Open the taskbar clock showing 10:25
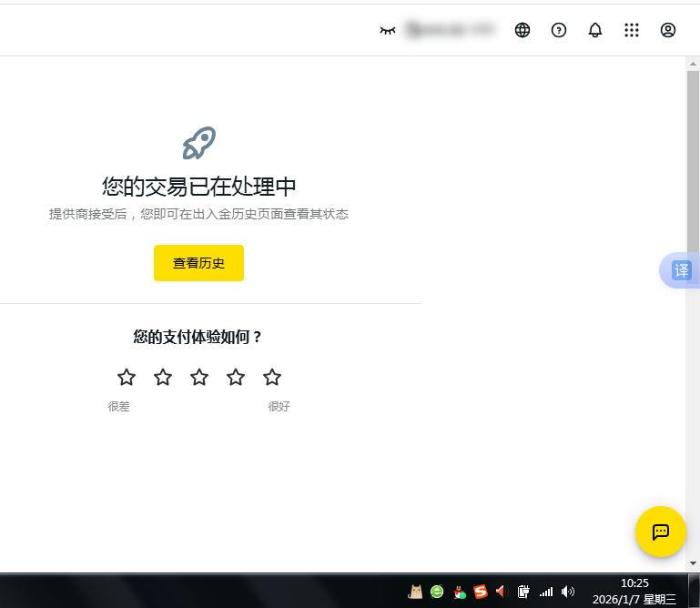The width and height of the screenshot is (700, 608). (x=634, y=591)
